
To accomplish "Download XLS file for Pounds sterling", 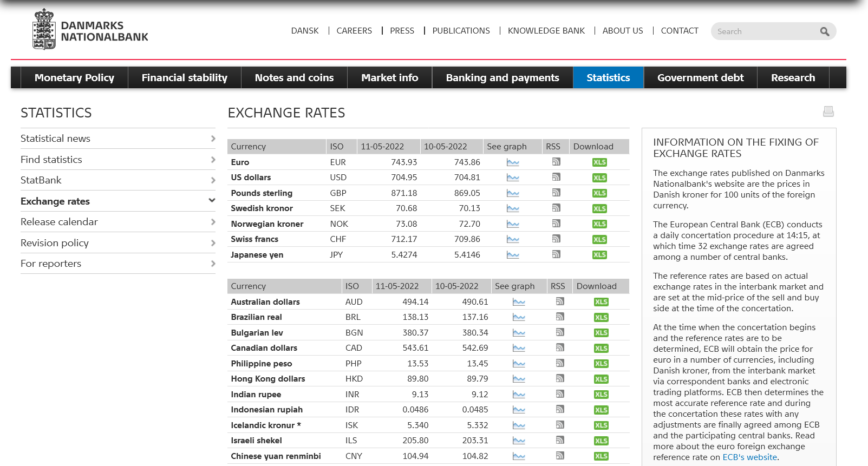I will [x=599, y=193].
